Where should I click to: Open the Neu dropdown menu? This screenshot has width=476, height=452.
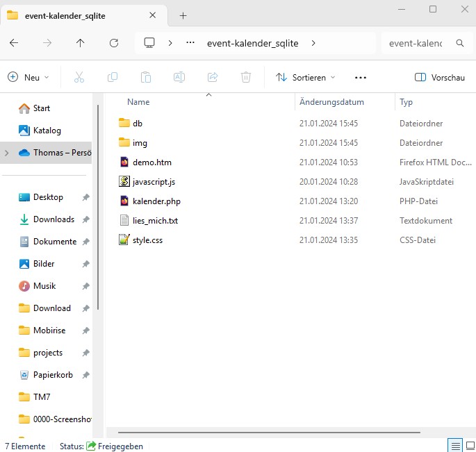28,77
